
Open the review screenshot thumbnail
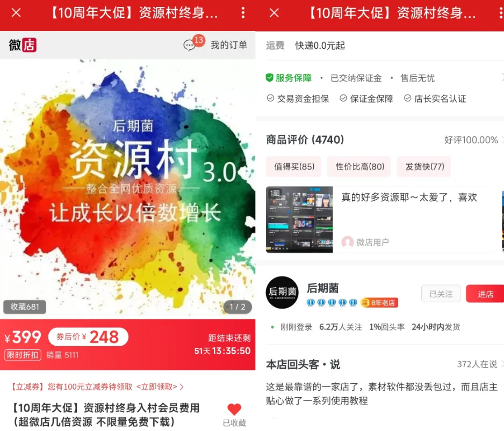[299, 220]
